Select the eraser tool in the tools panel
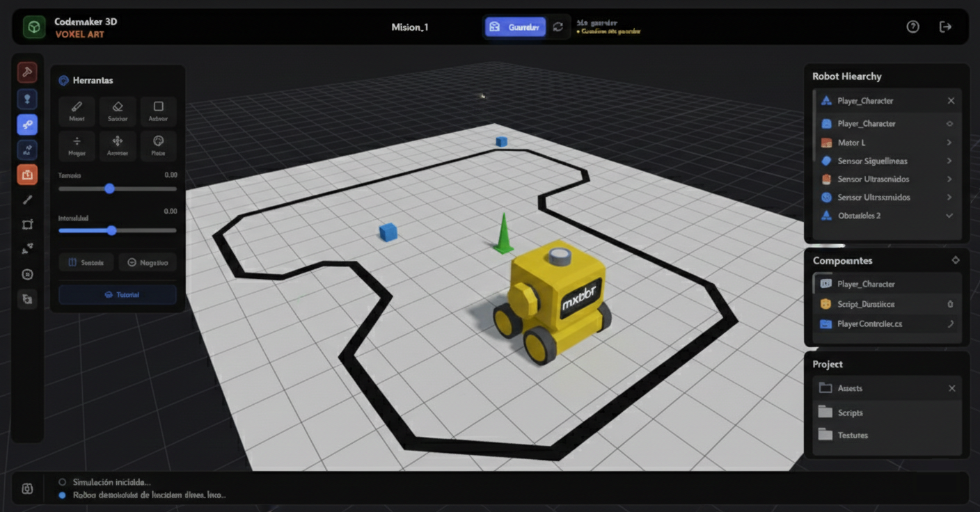Screen dimensions: 980x512 point(118,111)
